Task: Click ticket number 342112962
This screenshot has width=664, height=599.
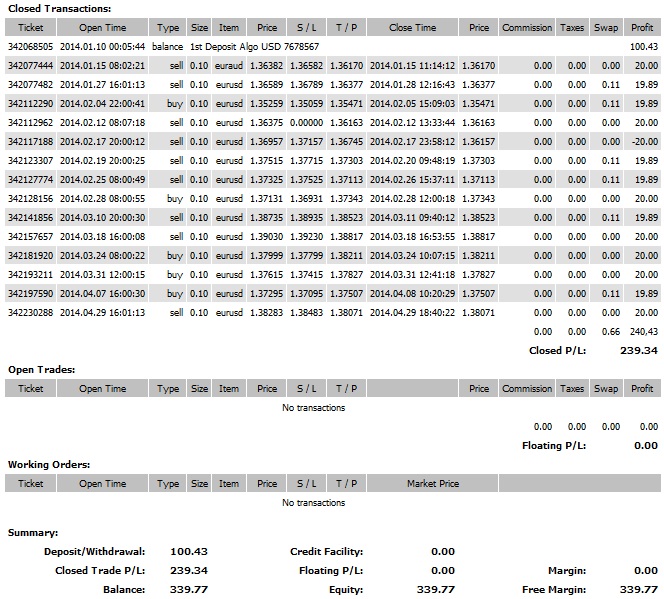Action: point(30,123)
